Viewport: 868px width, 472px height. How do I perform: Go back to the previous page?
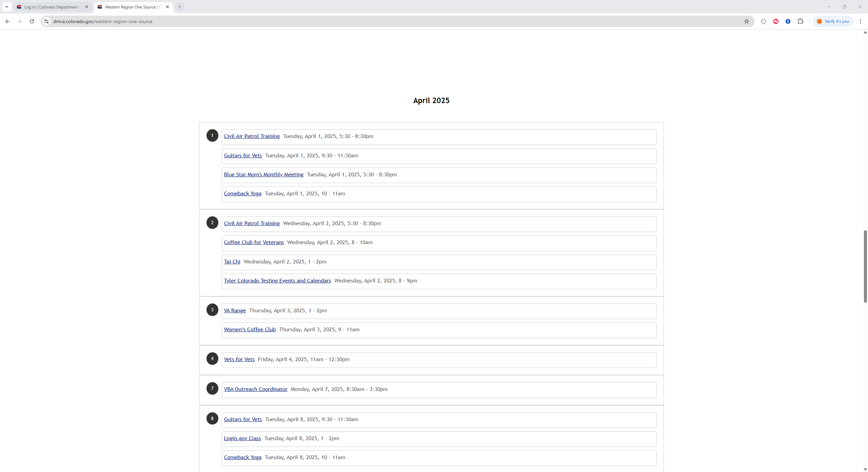click(7, 21)
